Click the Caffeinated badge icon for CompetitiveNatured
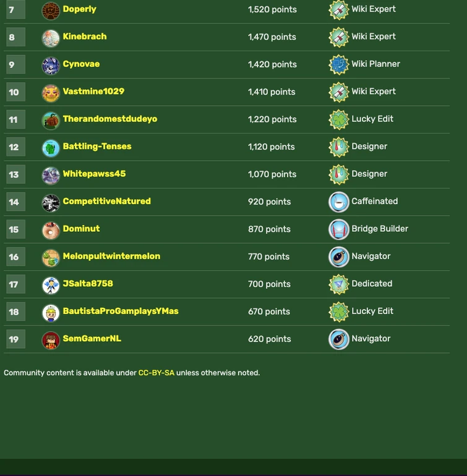467x476 pixels. [338, 202]
